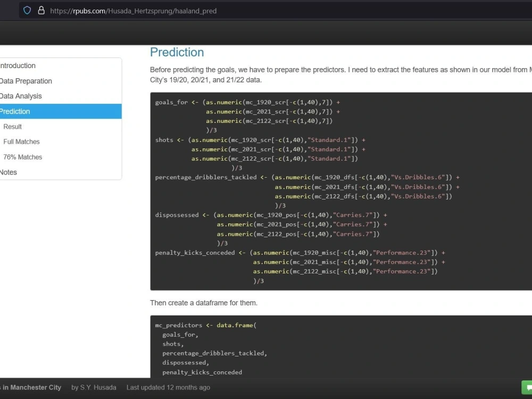Click the 'goals_for <-' code line
Image resolution: width=532 pixels, height=399 pixels.
click(248, 102)
